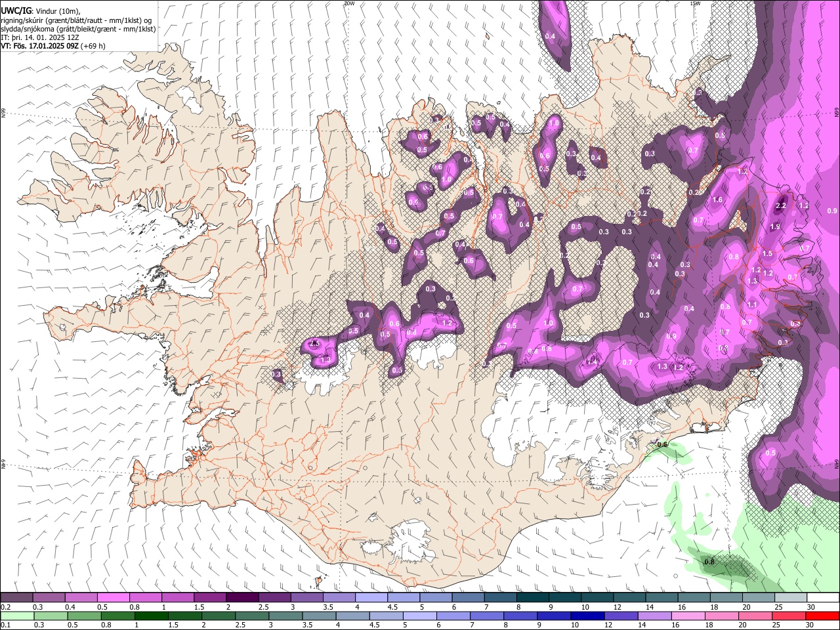Image resolution: width=840 pixels, height=630 pixels.
Task: Select the top legend swatch labeled 9
Action: (564, 597)
